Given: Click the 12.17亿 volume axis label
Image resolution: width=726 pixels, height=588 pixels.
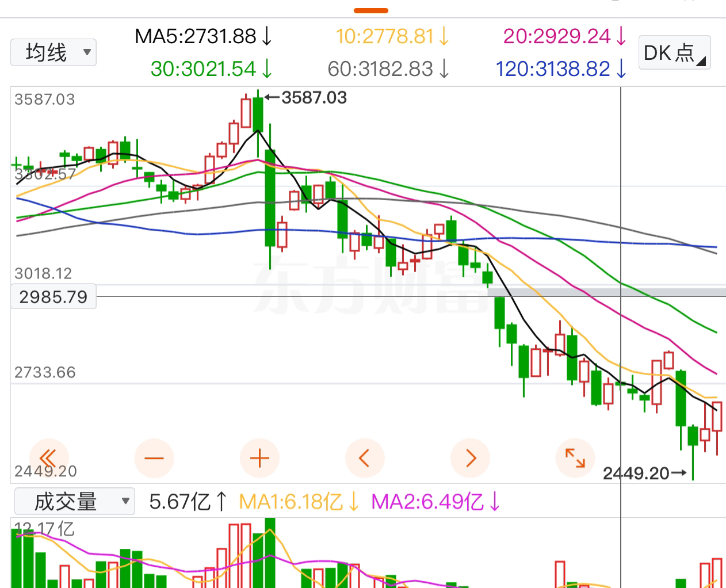Looking at the screenshot, I should pos(44,529).
